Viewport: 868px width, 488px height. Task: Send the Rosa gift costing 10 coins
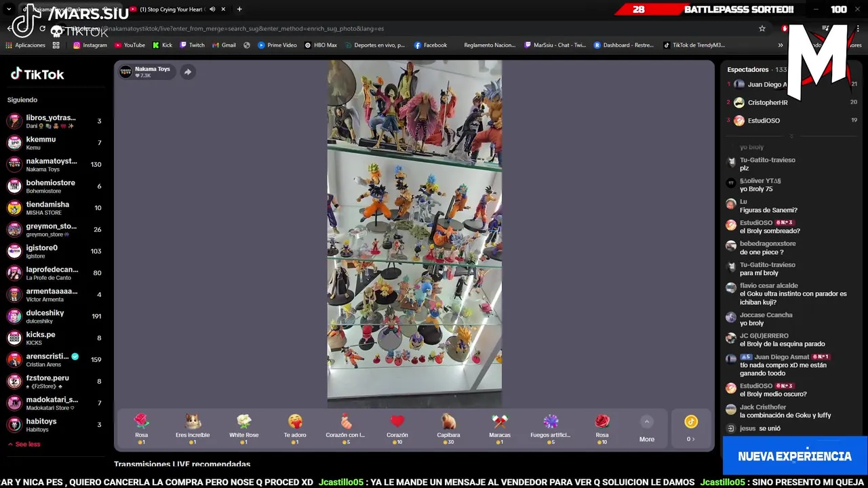(602, 429)
